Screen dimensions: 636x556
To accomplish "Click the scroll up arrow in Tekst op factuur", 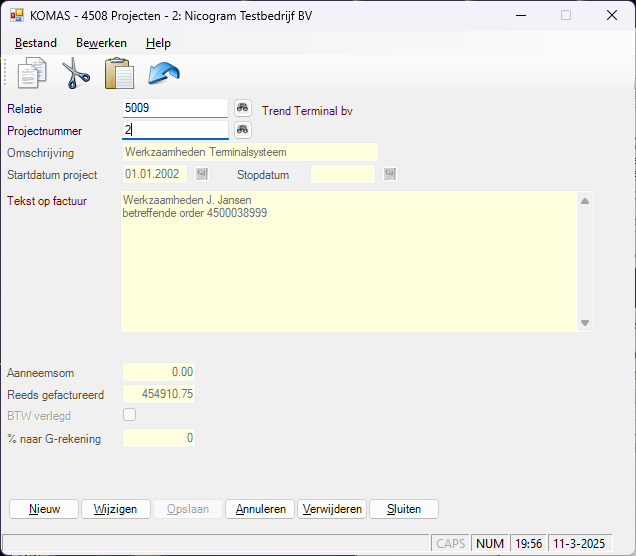I will point(585,201).
